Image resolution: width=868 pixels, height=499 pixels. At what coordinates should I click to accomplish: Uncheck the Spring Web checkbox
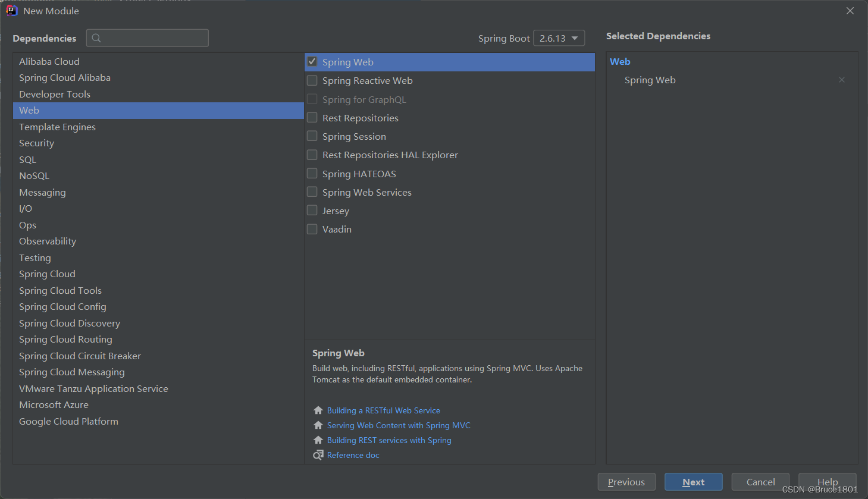point(312,62)
